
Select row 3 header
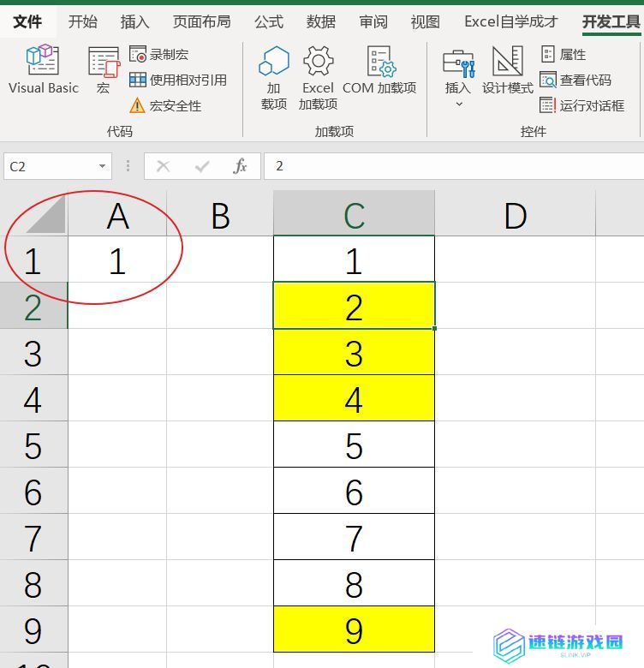coord(33,352)
